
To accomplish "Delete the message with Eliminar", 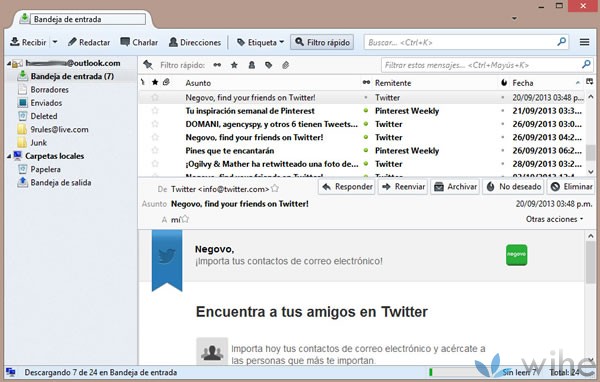I will 571,187.
